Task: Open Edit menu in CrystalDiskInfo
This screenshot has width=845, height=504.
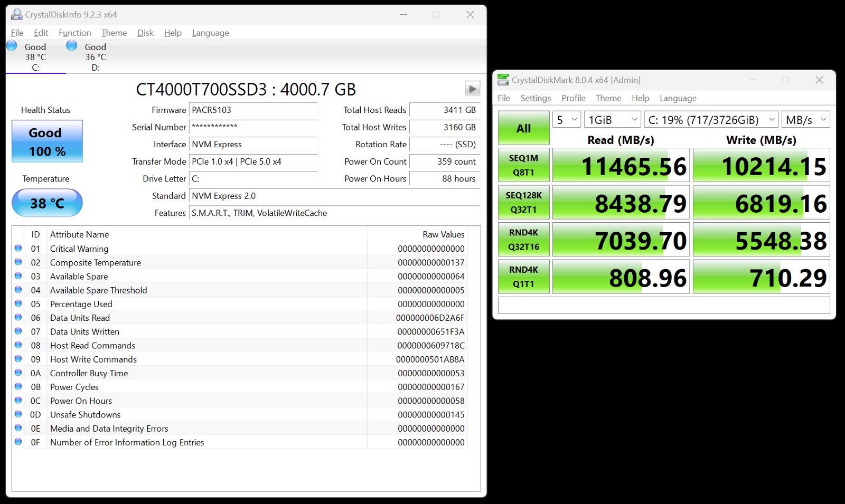Action: click(41, 33)
